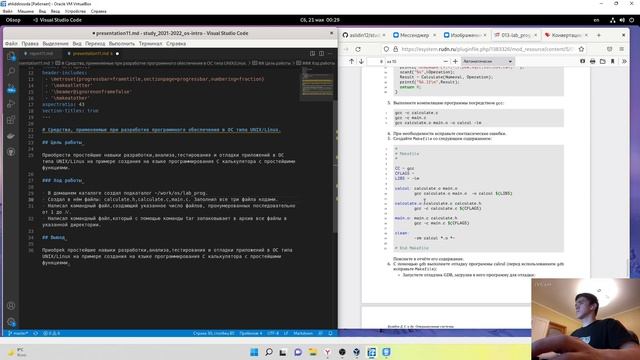
Task: Go to next page in PDF viewer
Action: click(361, 61)
